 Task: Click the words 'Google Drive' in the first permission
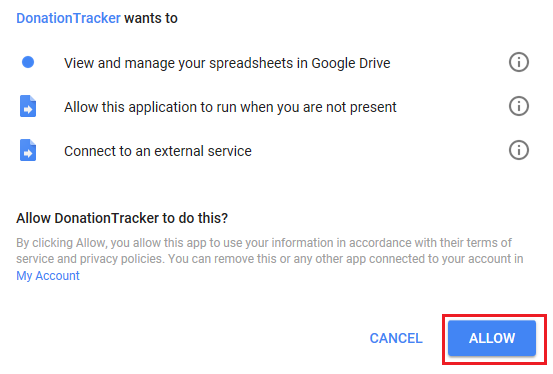[351, 63]
